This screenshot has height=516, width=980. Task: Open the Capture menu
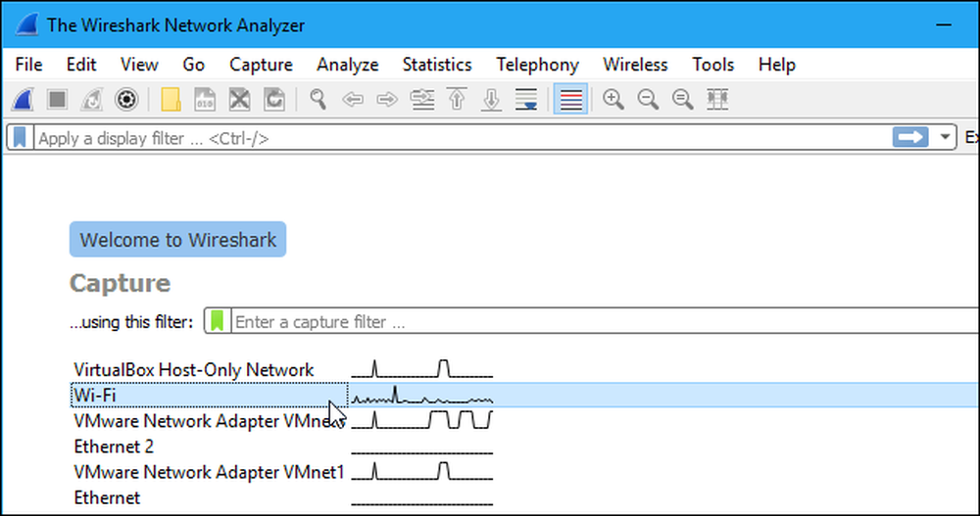262,65
